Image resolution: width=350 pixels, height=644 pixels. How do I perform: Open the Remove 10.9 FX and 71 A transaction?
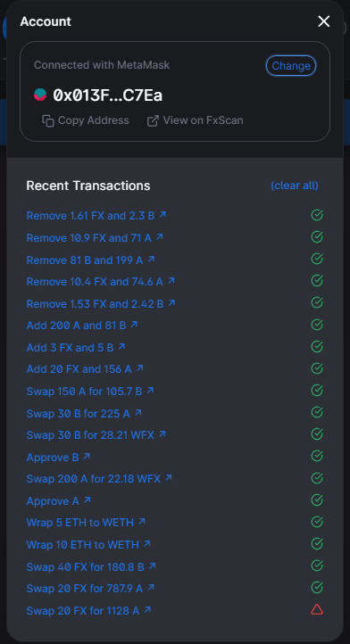95,238
